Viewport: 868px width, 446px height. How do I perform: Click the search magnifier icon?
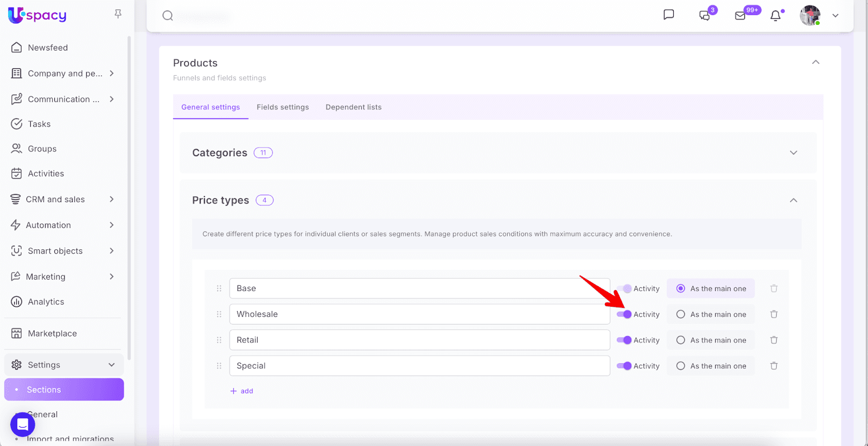[168, 16]
